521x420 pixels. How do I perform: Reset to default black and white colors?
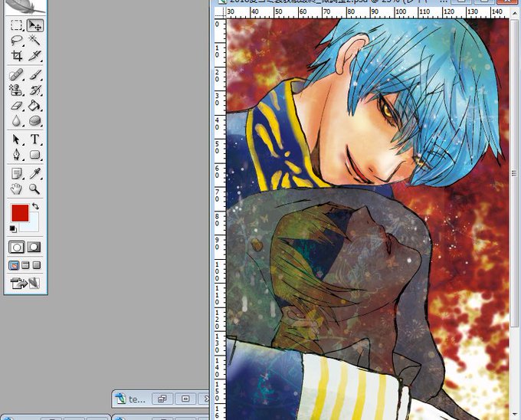coord(13,228)
